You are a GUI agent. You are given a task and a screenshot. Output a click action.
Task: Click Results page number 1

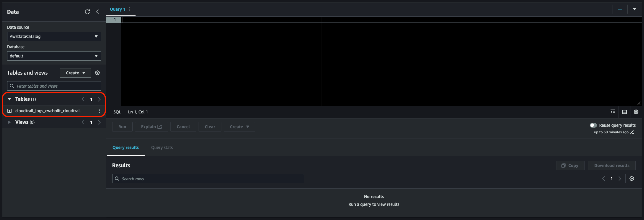(612, 179)
